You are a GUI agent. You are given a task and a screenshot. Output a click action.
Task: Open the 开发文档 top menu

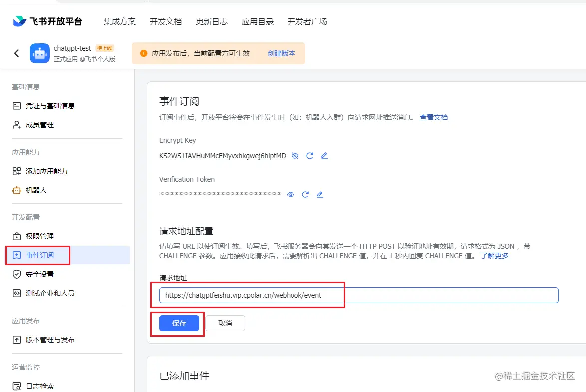point(166,21)
